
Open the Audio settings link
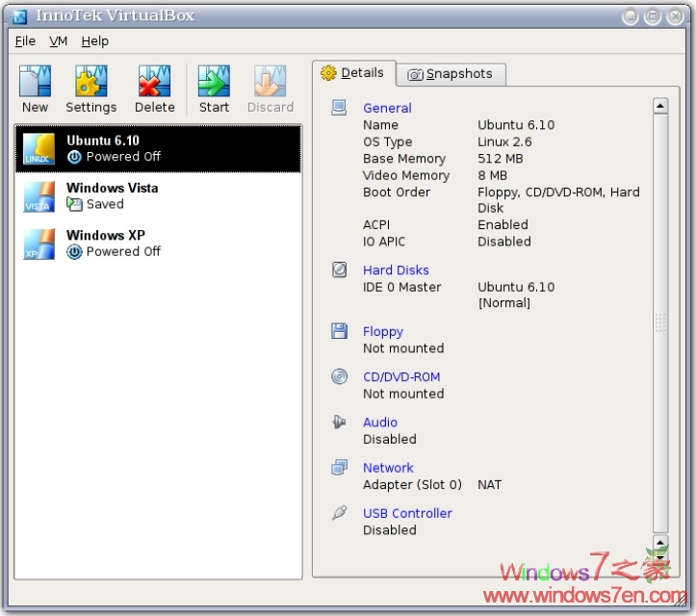pos(380,423)
